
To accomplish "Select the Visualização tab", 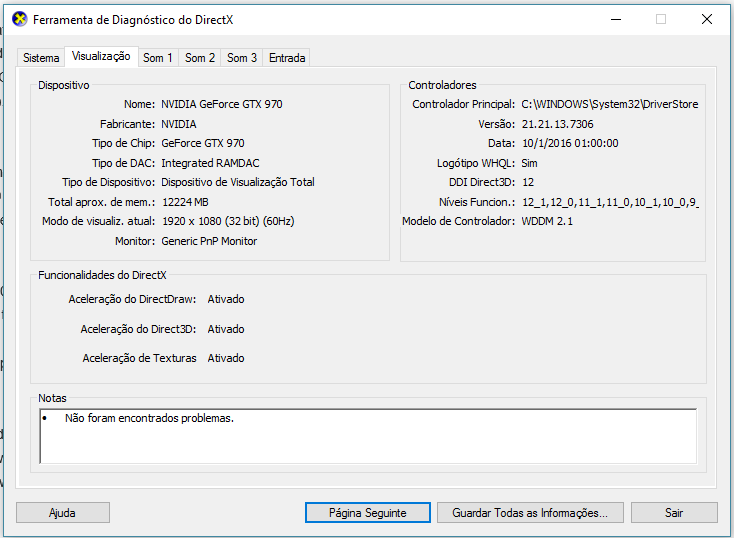I will point(101,57).
